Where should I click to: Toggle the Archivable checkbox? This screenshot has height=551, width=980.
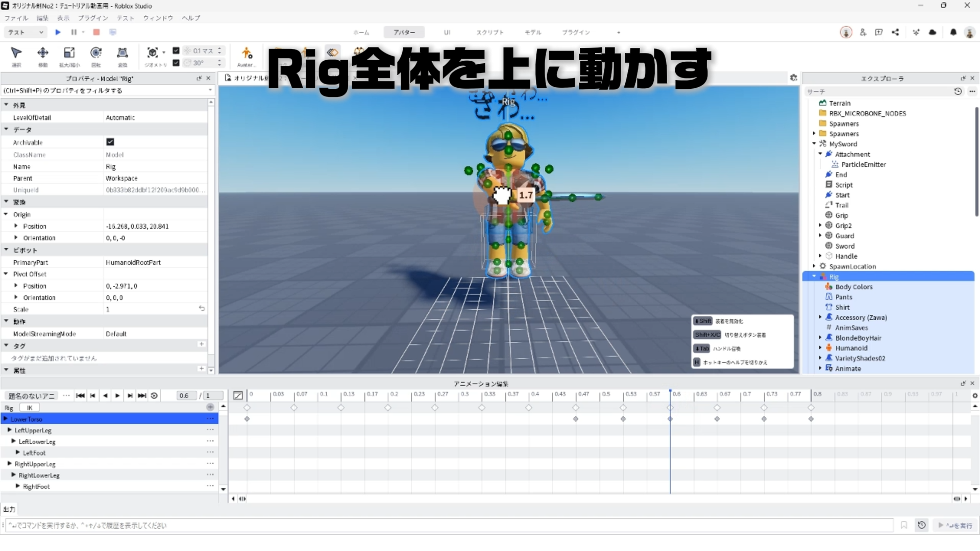tap(110, 142)
